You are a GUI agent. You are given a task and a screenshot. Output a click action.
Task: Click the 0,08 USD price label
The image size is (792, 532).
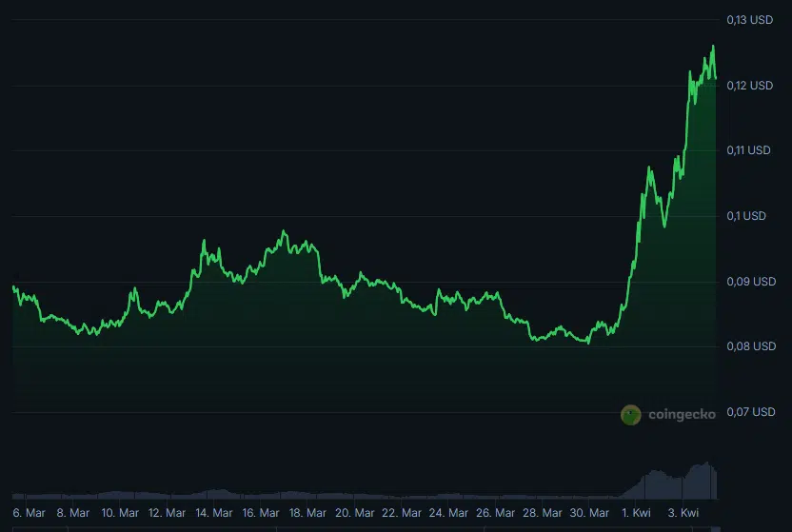[750, 346]
